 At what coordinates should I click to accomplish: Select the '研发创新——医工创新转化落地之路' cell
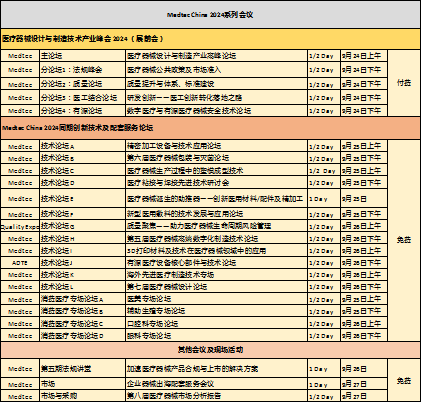tap(216, 98)
